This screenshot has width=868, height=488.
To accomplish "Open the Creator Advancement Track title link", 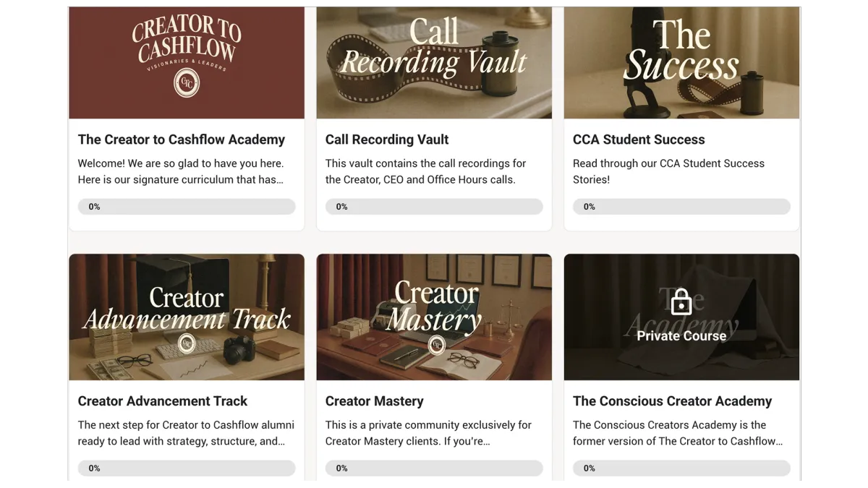I will [163, 401].
